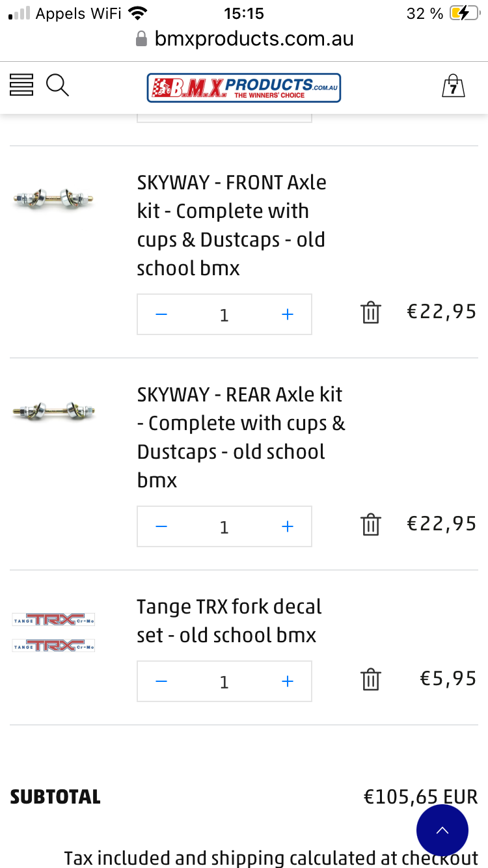Delete SKYWAY FRONT Axle kit with trash icon
Image resolution: width=488 pixels, height=868 pixels.
coord(370,313)
